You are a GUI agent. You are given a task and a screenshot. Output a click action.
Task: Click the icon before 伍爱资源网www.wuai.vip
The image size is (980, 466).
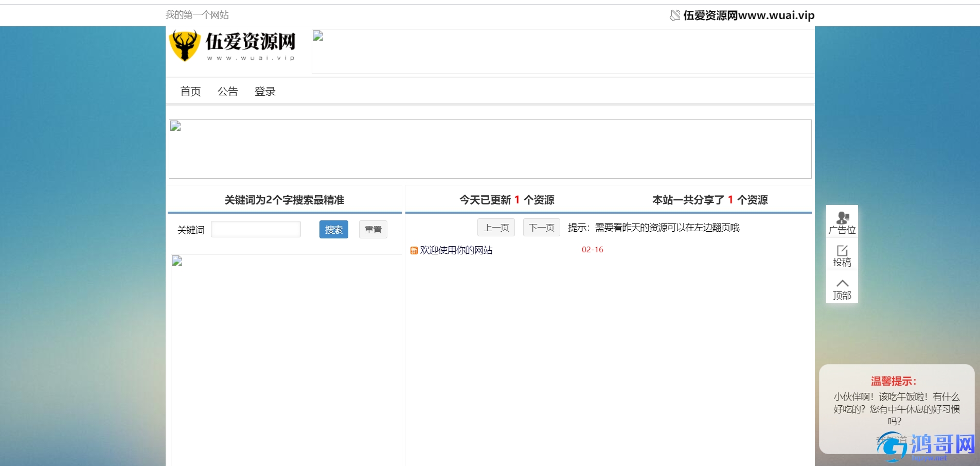tap(675, 15)
